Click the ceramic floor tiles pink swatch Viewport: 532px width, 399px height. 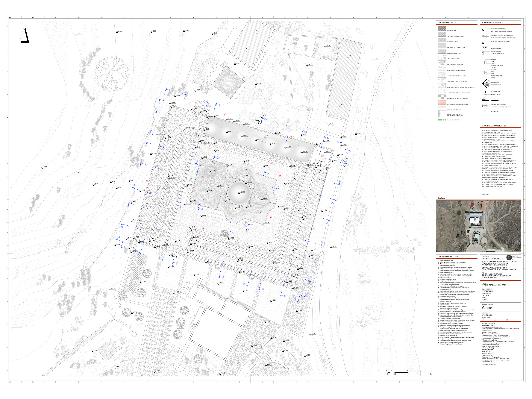pyautogui.click(x=442, y=102)
